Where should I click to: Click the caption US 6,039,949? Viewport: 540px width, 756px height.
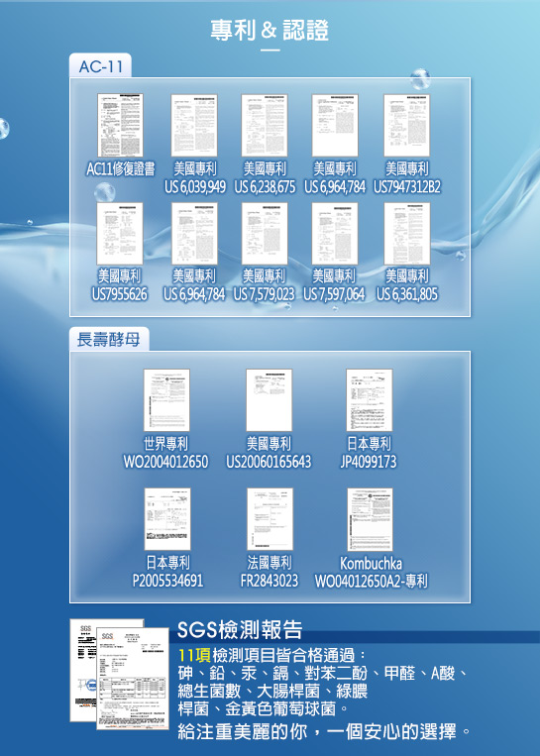(195, 187)
